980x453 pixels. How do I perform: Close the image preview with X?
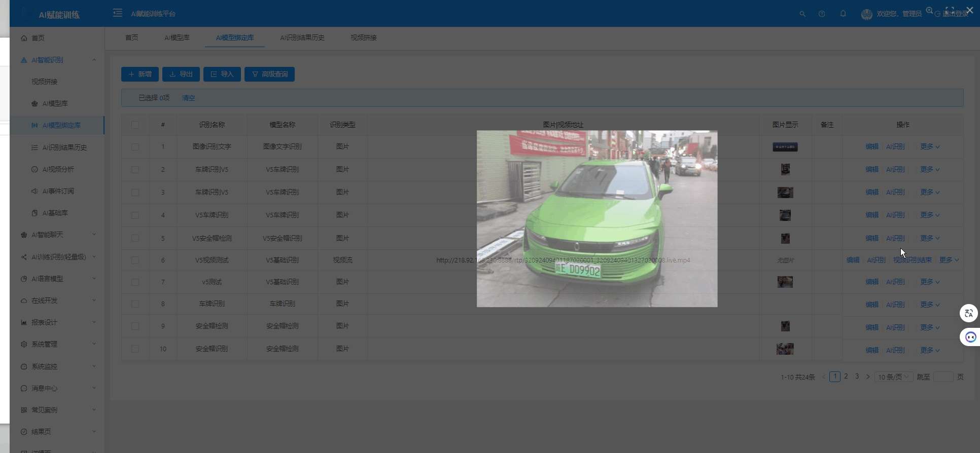969,10
